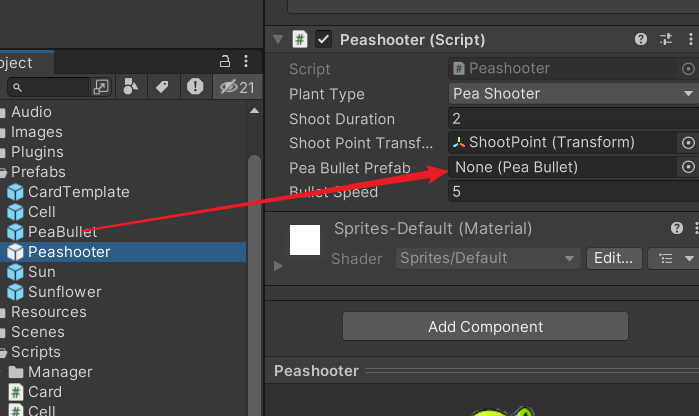Open object picker for Shoot Point Transform
The image size is (699, 416).
[x=687, y=142]
